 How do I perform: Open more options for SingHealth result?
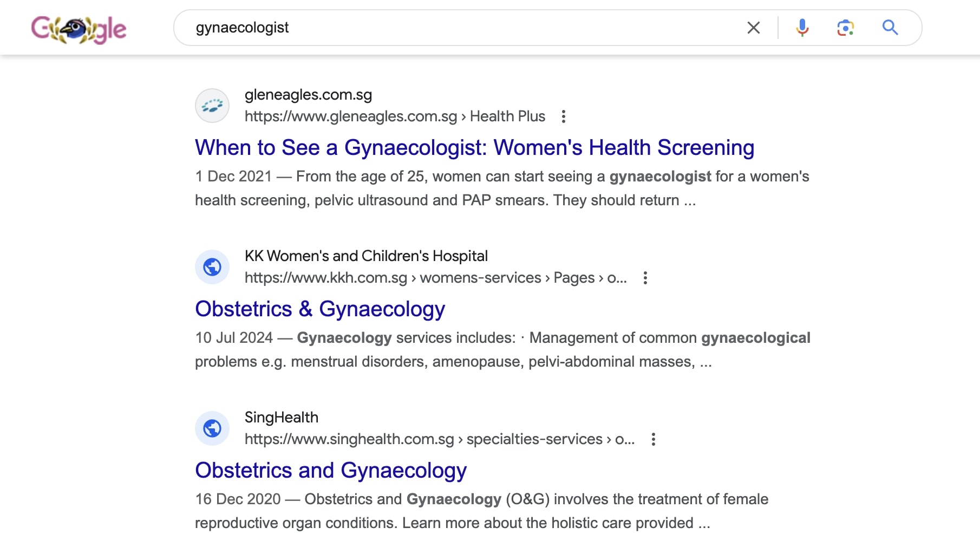[x=654, y=439]
